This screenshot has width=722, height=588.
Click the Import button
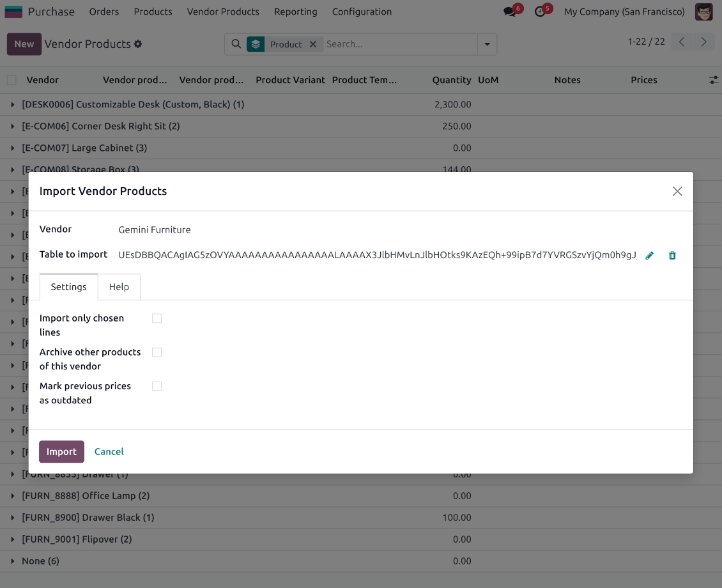point(61,451)
